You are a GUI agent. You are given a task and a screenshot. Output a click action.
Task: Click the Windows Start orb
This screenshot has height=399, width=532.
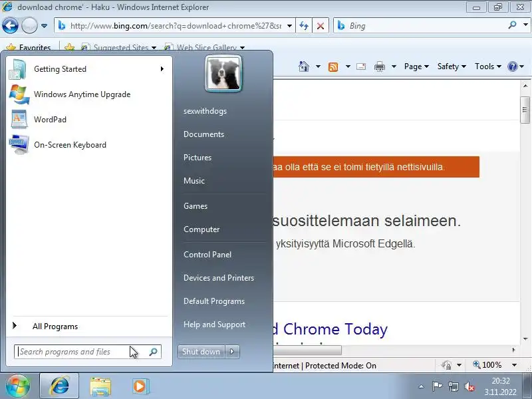coord(18,386)
